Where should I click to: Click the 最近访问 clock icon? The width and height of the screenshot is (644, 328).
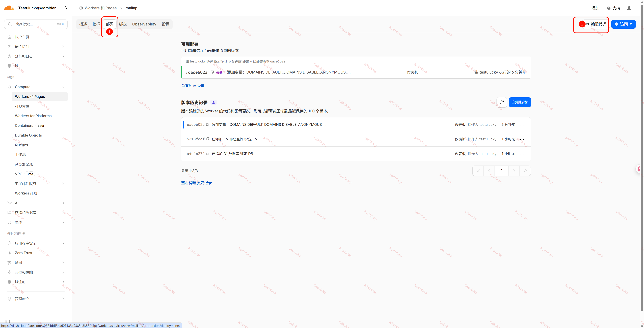pyautogui.click(x=10, y=47)
